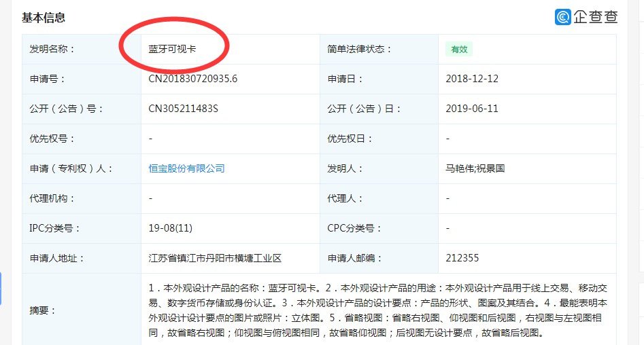Click the 公开（公告）号 label cell
The width and height of the screenshot is (644, 345).
[82, 109]
